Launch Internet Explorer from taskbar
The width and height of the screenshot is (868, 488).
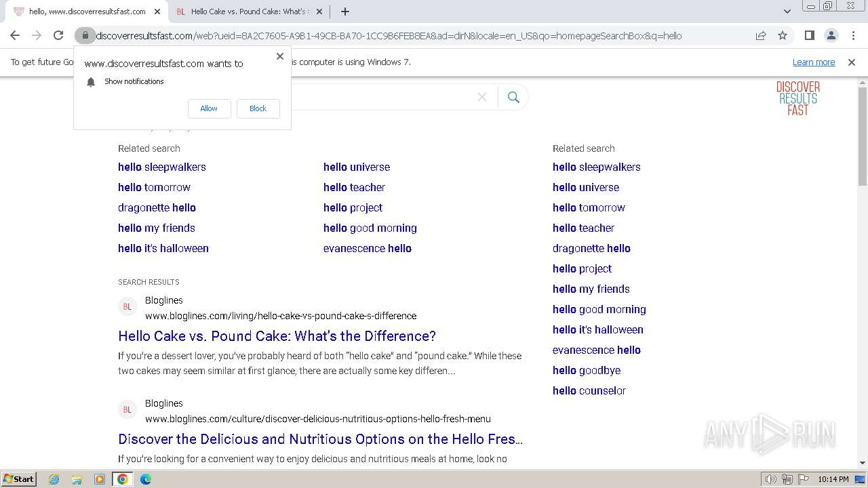54,479
